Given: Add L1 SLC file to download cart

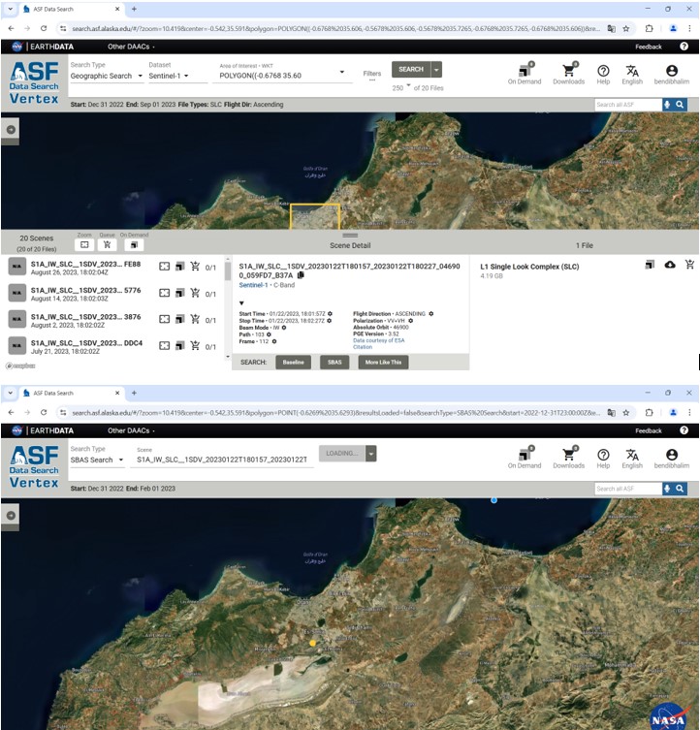Looking at the screenshot, I should click(689, 265).
